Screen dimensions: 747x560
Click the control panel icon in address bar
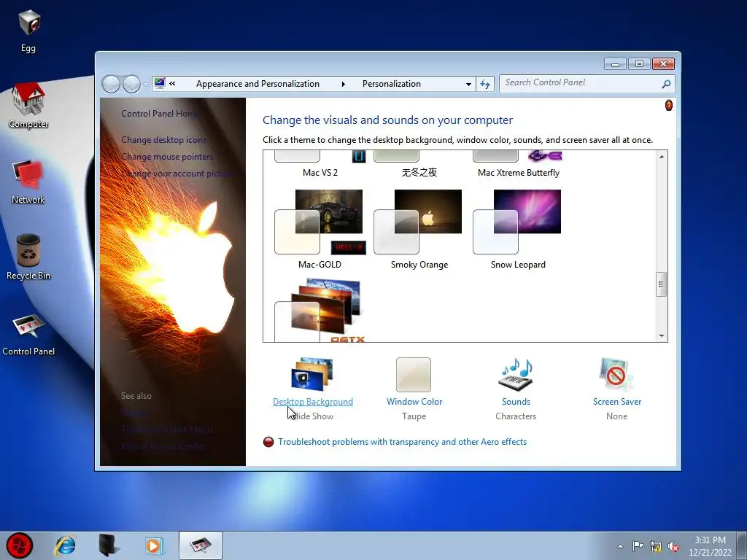160,83
